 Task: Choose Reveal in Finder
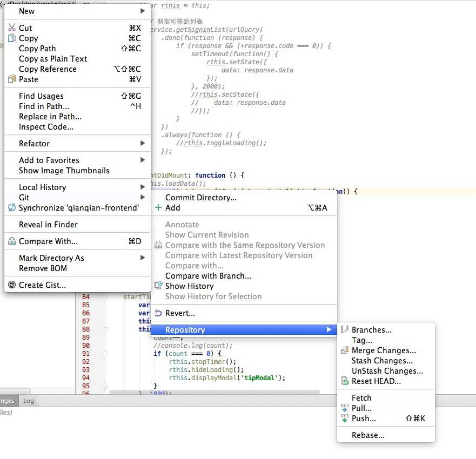pos(77,225)
